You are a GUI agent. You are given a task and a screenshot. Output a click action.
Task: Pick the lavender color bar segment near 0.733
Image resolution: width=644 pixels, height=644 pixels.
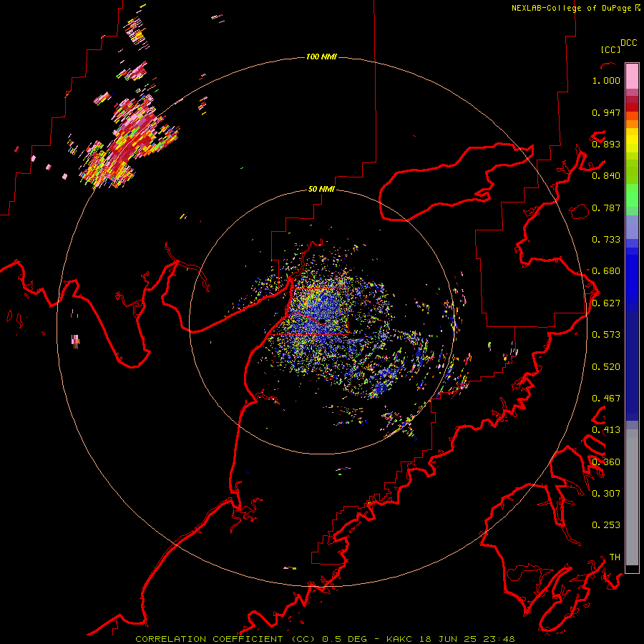632,228
